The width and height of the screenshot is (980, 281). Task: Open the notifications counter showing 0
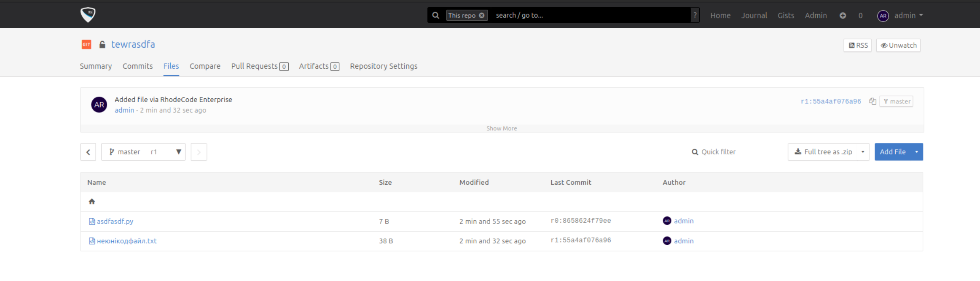point(860,16)
